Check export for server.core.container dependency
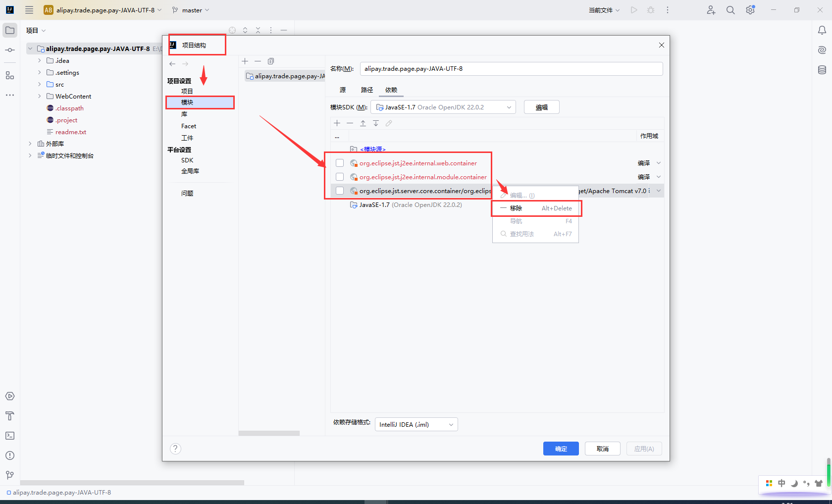The height and width of the screenshot is (504, 832). click(340, 191)
